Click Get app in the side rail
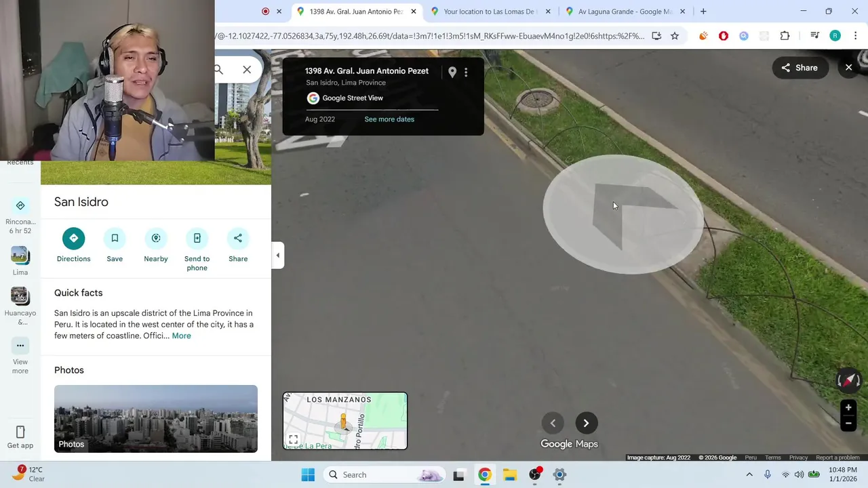 tap(20, 436)
